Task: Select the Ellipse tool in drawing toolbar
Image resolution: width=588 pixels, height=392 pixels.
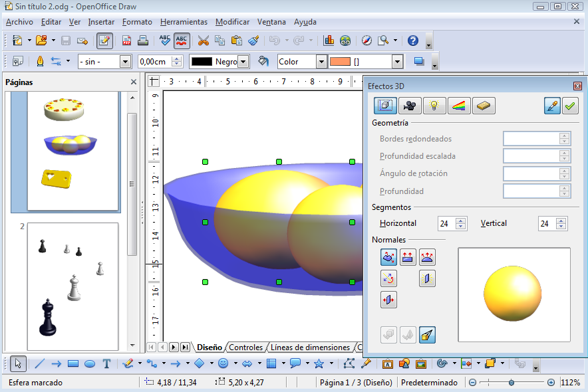Action: tap(90, 363)
